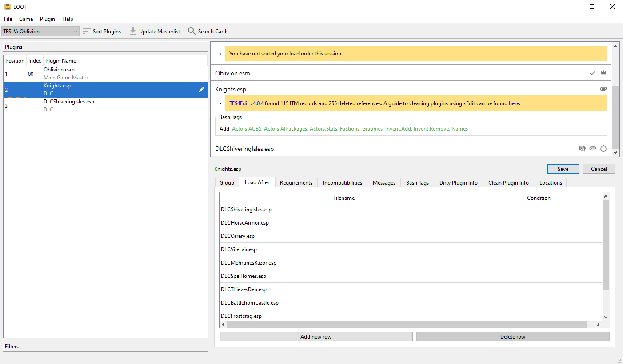This screenshot has width=623, height=364.
Task: Select Oblivion.esm in the plugins list
Action: [x=105, y=74]
